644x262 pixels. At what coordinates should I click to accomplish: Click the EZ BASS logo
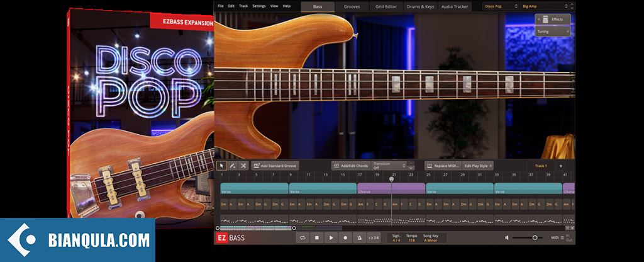230,237
